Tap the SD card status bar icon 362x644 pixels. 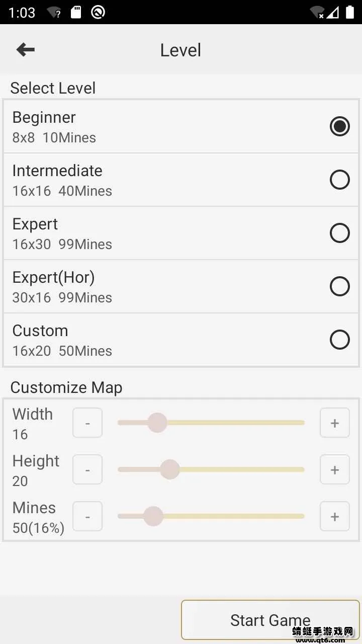[x=76, y=12]
